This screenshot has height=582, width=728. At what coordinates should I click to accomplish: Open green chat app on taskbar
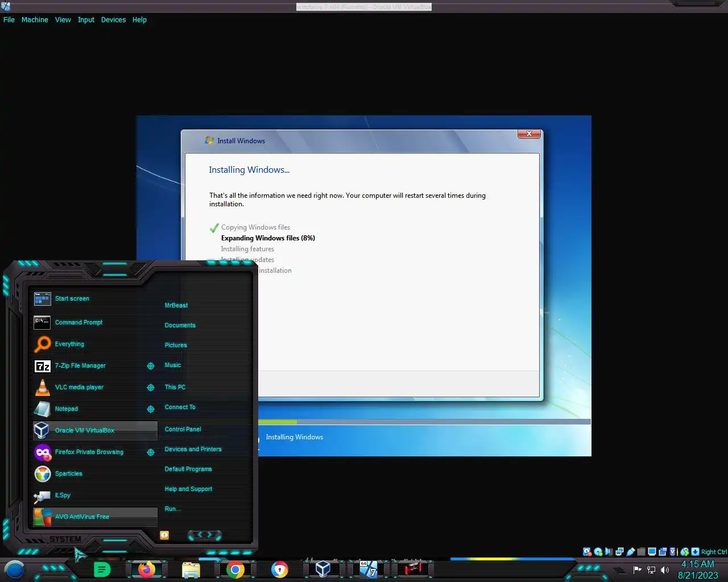(x=102, y=569)
